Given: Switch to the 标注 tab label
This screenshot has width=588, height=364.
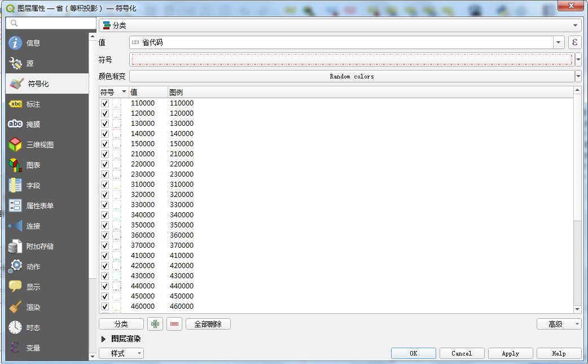Looking at the screenshot, I should pyautogui.click(x=33, y=104).
